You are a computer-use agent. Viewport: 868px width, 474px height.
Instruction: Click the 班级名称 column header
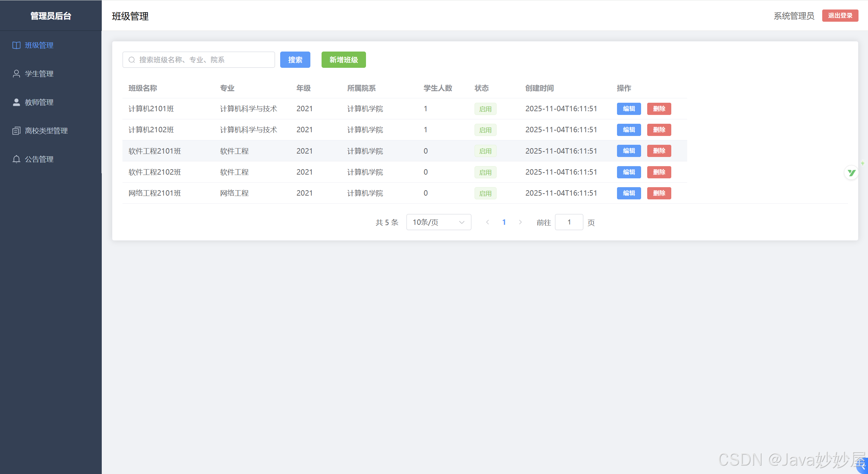143,88
